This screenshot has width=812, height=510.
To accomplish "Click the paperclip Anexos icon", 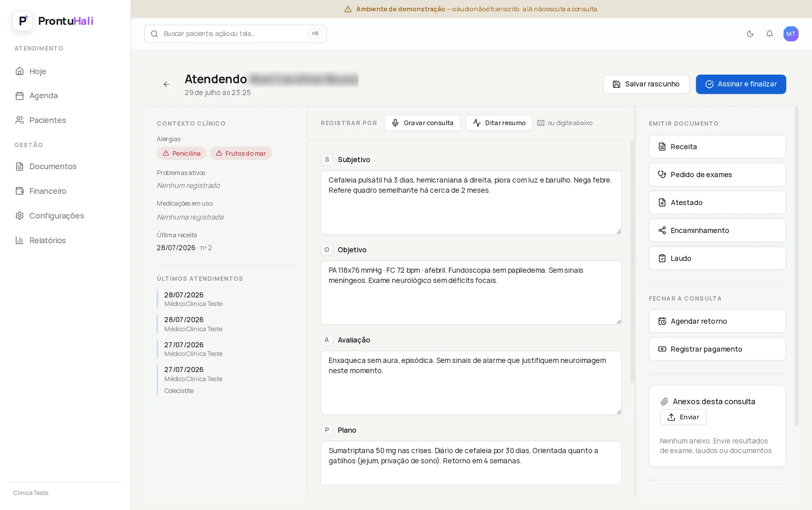I will [x=664, y=402].
